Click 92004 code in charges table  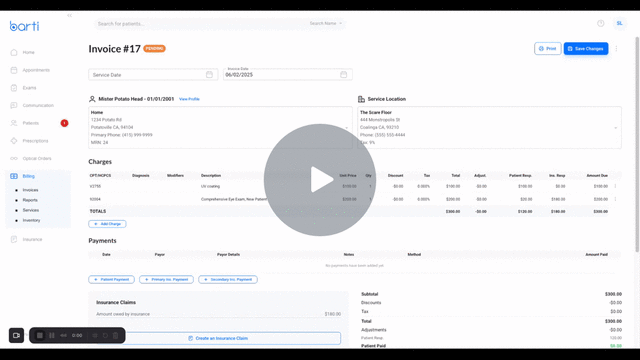[x=95, y=199]
